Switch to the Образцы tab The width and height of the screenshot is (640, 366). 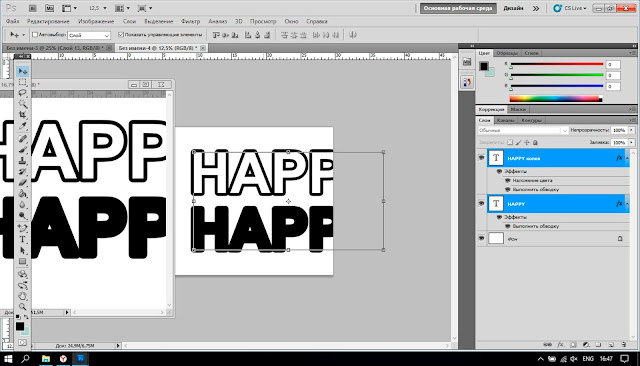[x=507, y=53]
